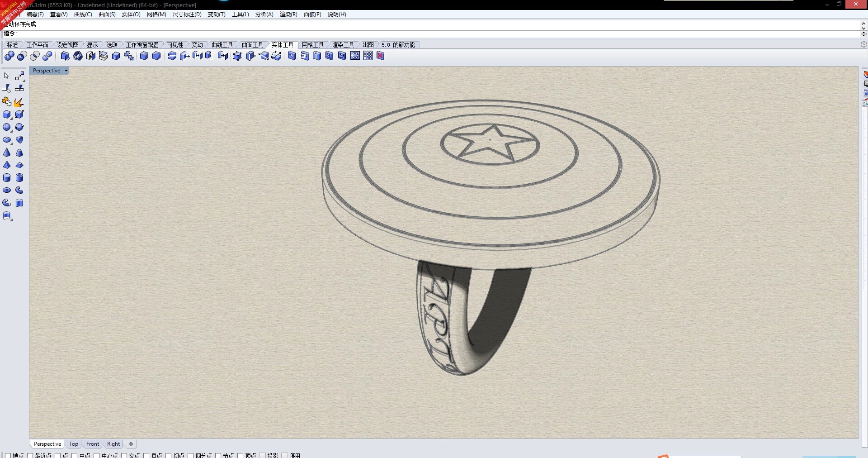Select the Cone tool
The height and width of the screenshot is (458, 868).
pyautogui.click(x=6, y=153)
